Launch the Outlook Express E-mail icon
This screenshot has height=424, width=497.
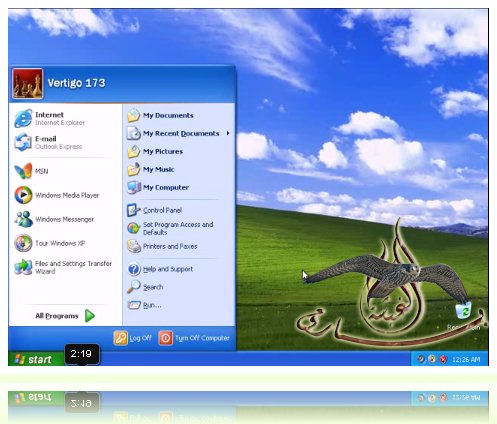(23, 142)
